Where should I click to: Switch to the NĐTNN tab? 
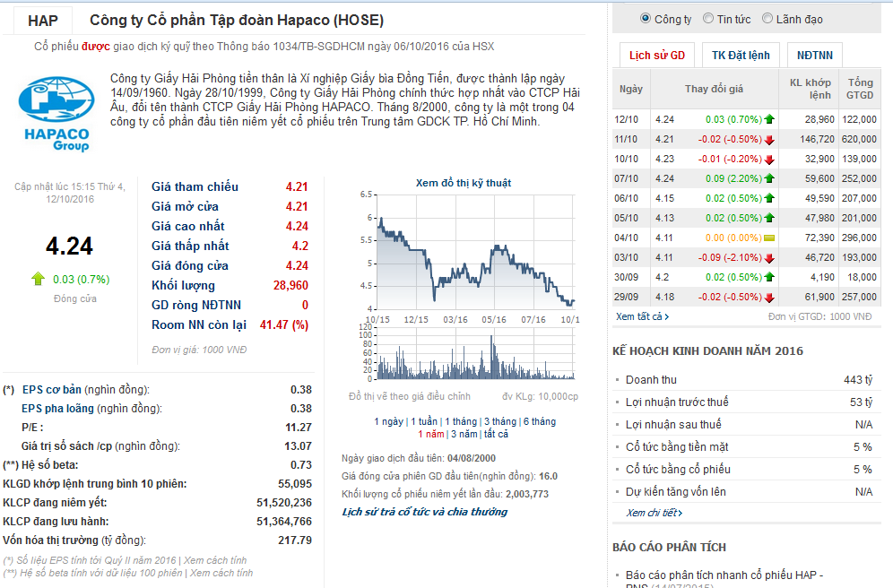(x=814, y=56)
